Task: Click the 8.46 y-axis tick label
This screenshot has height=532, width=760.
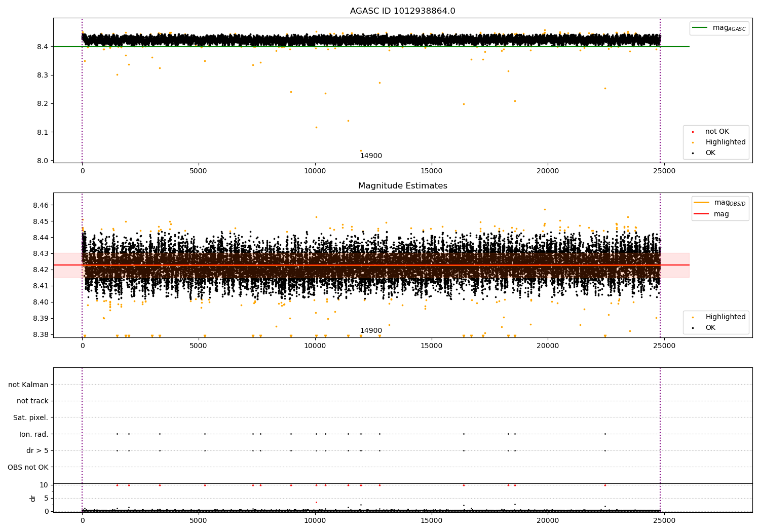Action: pyautogui.click(x=41, y=205)
